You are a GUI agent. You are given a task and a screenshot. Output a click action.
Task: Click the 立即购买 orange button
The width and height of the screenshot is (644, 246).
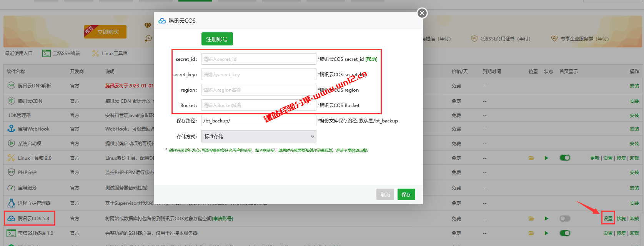click(105, 32)
